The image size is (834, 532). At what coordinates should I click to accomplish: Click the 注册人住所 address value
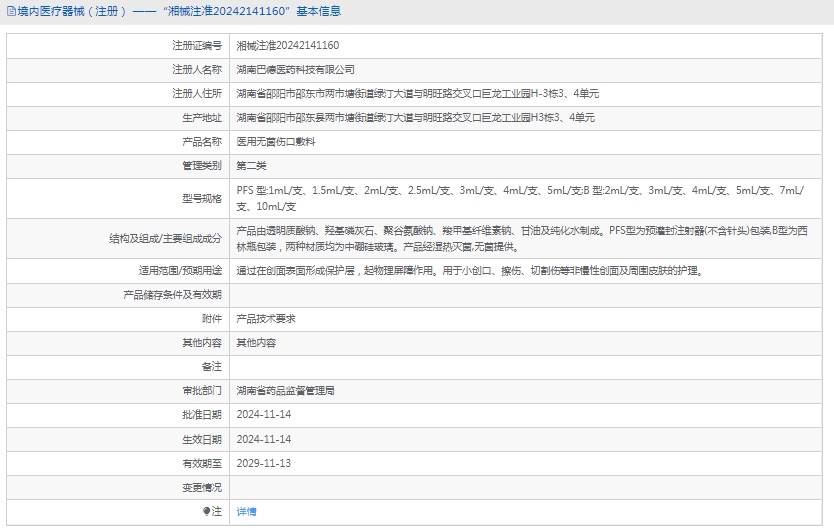pos(417,94)
